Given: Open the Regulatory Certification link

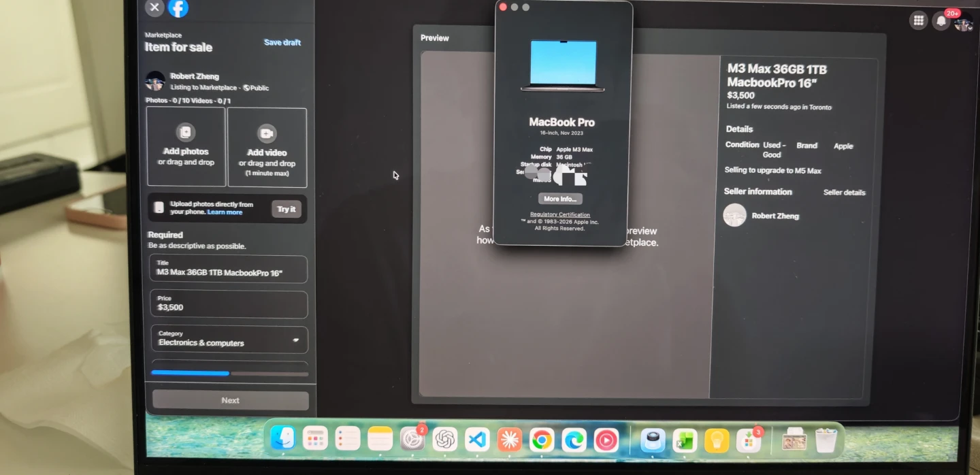Looking at the screenshot, I should point(560,214).
